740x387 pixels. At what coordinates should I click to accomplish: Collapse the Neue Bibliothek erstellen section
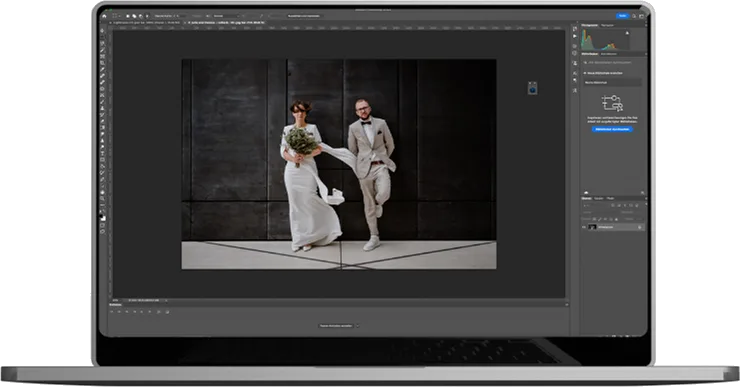tap(585, 73)
